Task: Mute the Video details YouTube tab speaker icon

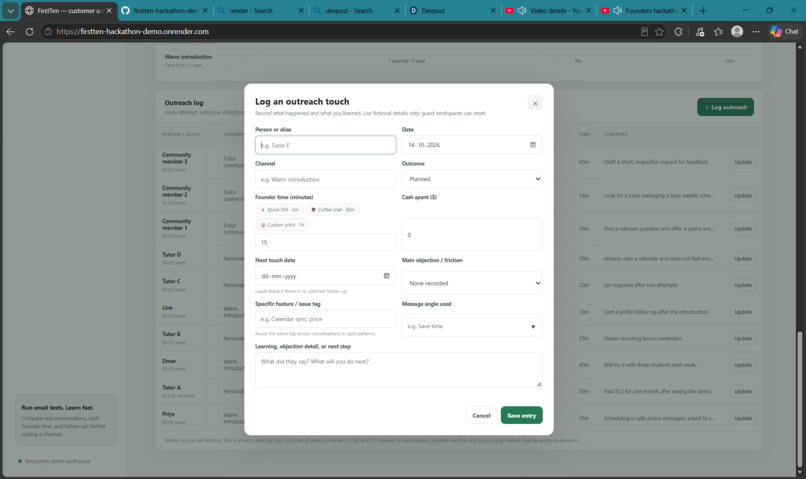Action: coord(522,10)
